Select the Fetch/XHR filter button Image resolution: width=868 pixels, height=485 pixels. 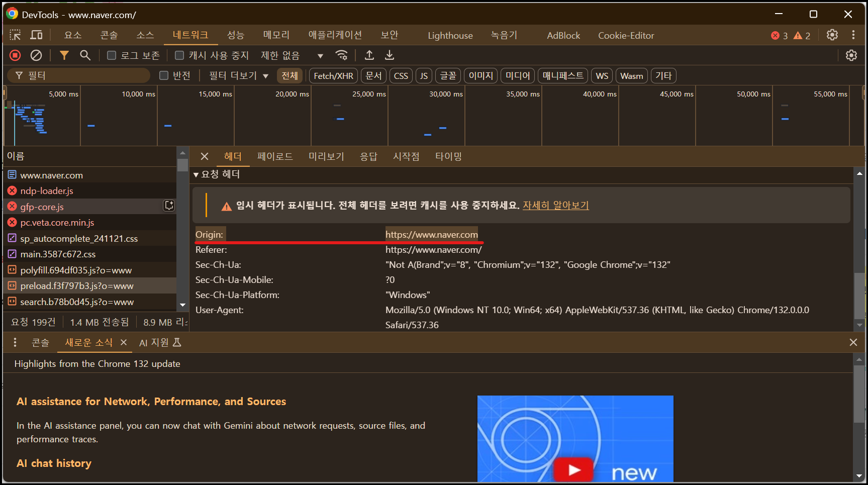coord(333,76)
